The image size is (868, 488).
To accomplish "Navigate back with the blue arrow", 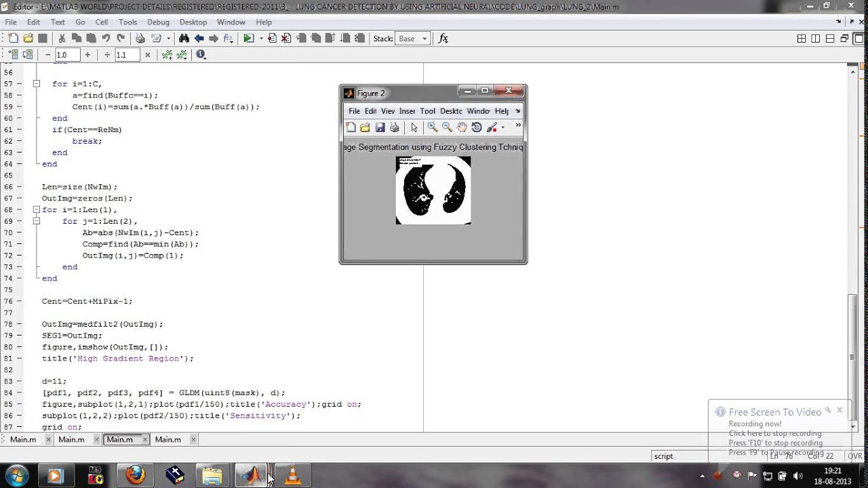I will 199,39.
